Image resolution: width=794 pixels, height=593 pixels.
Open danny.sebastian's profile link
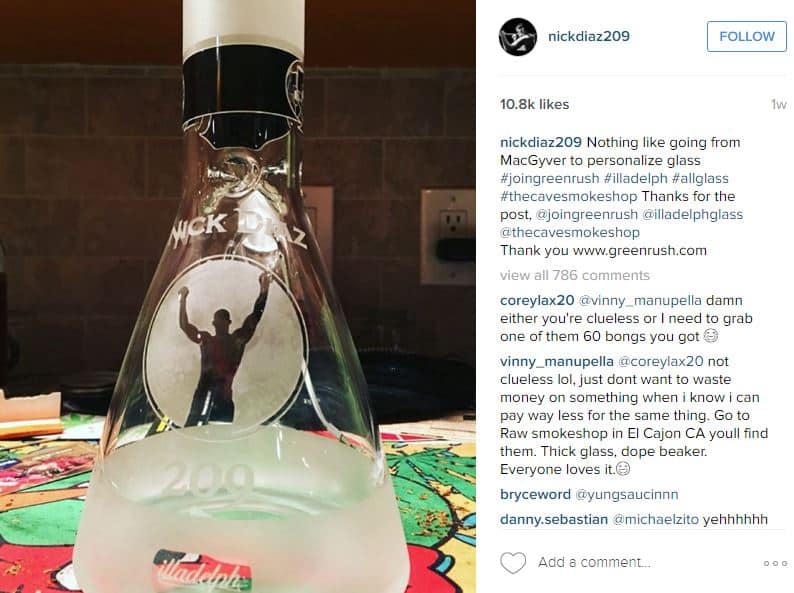[554, 520]
